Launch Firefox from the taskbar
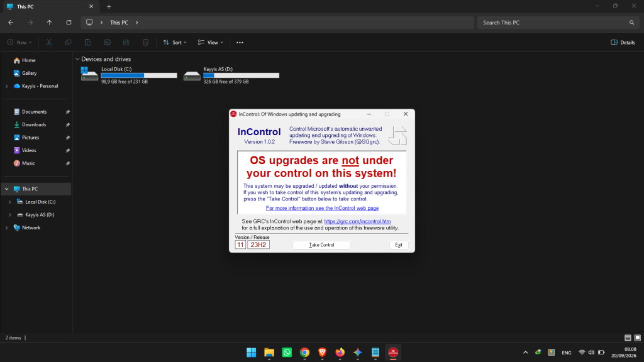This screenshot has width=644, height=362. click(340, 352)
